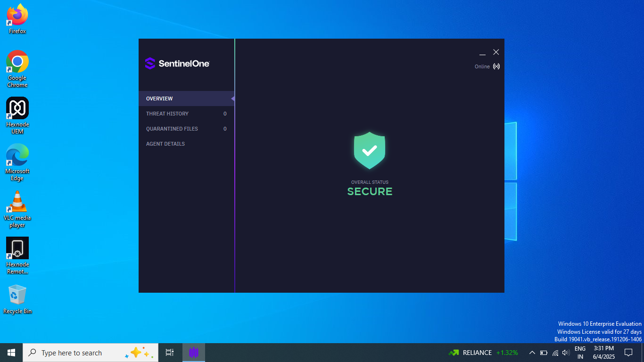
Task: Click the SentinelOne logo
Action: click(x=177, y=63)
